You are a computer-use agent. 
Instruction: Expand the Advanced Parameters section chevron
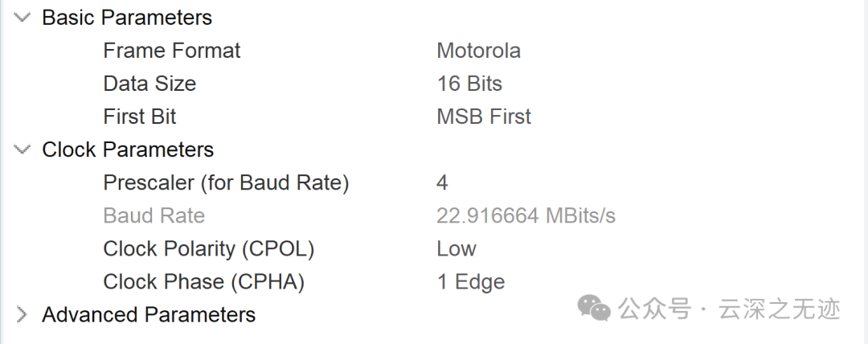22,314
